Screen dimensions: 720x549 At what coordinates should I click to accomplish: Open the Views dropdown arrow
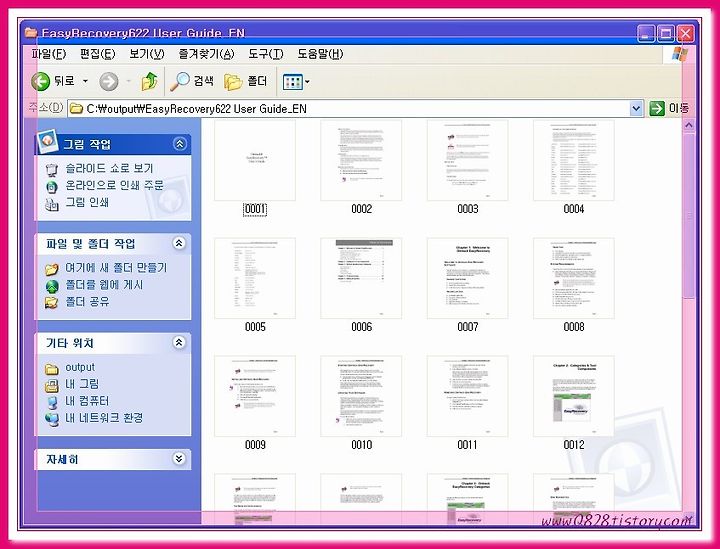click(307, 82)
